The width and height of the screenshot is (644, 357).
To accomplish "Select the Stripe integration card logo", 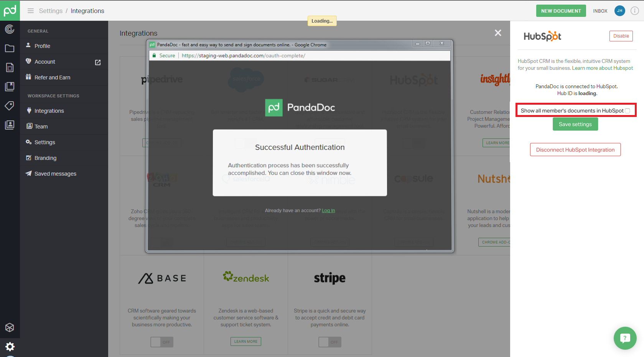I will 330,278.
